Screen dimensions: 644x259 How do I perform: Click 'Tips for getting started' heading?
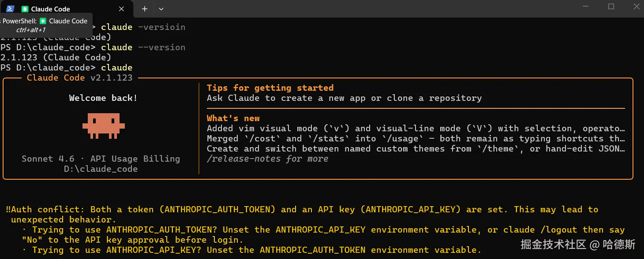[x=270, y=88]
